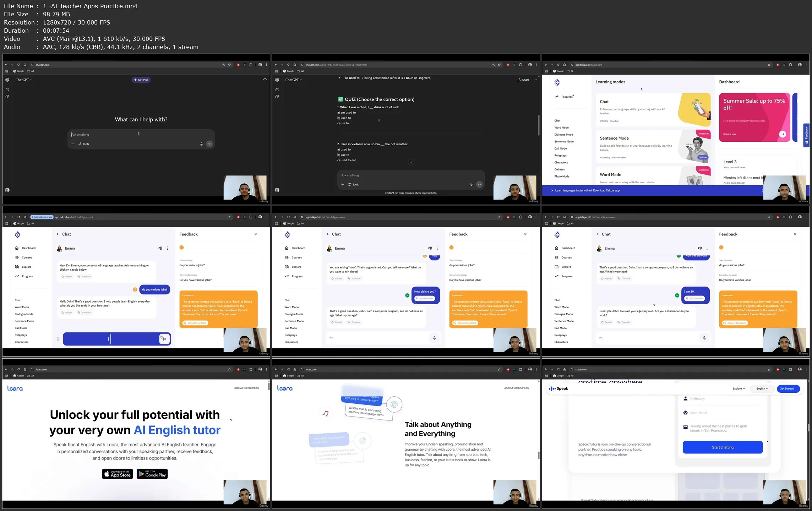
Task: Click the voice mode icon in the ChatGPT home prompt box
Action: click(210, 144)
